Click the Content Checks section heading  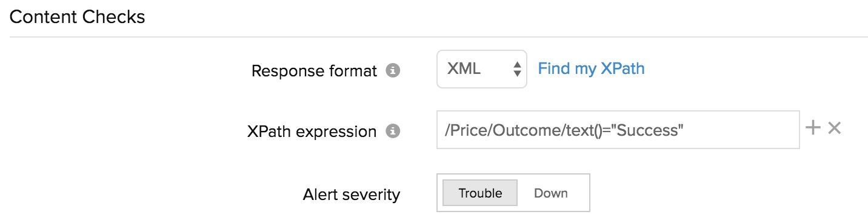point(78,16)
